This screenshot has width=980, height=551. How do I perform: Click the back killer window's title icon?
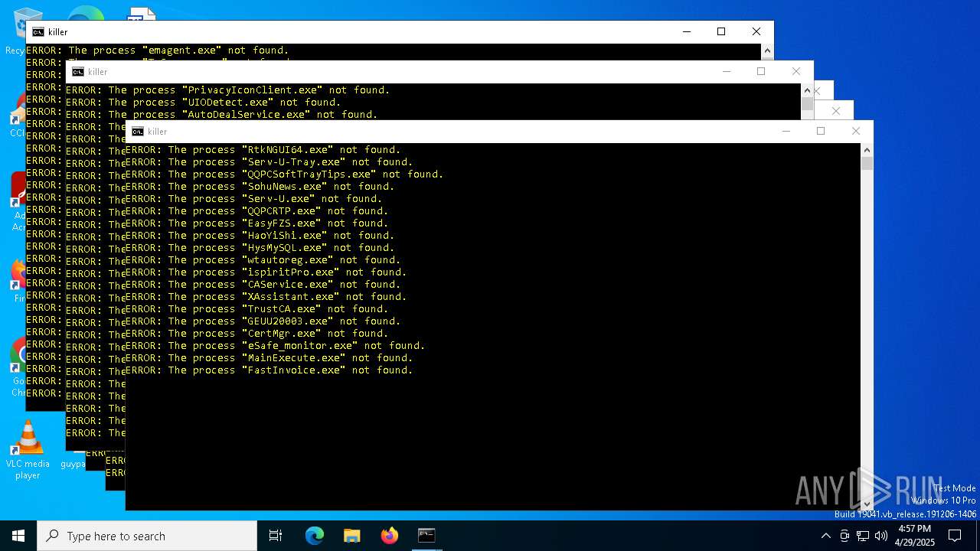tap(38, 32)
